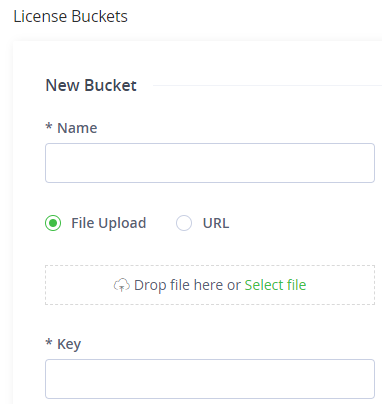This screenshot has width=382, height=404.
Task: Click the URL option label
Action: point(216,223)
